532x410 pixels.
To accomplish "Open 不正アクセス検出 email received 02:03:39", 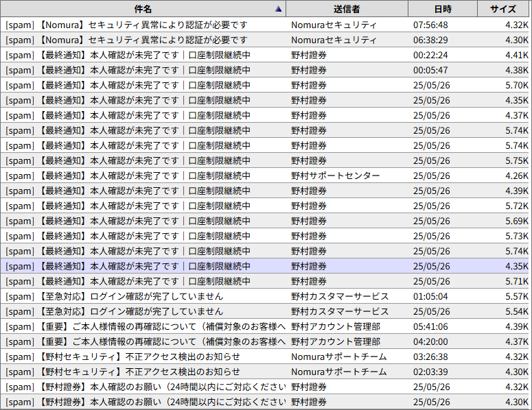I will [x=265, y=372].
